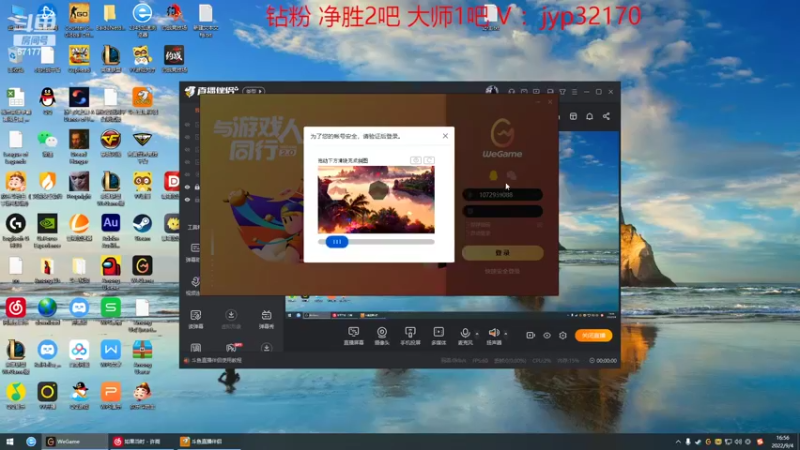Viewport: 800px width, 450px height.
Task: Click the WeGame account number field
Action: tap(503, 194)
